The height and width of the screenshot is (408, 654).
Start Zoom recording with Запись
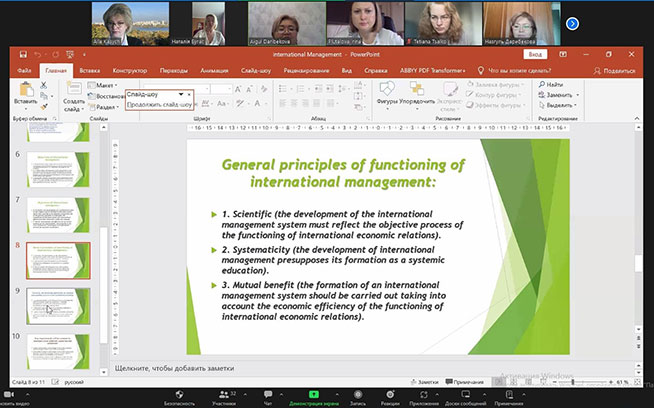(x=358, y=398)
